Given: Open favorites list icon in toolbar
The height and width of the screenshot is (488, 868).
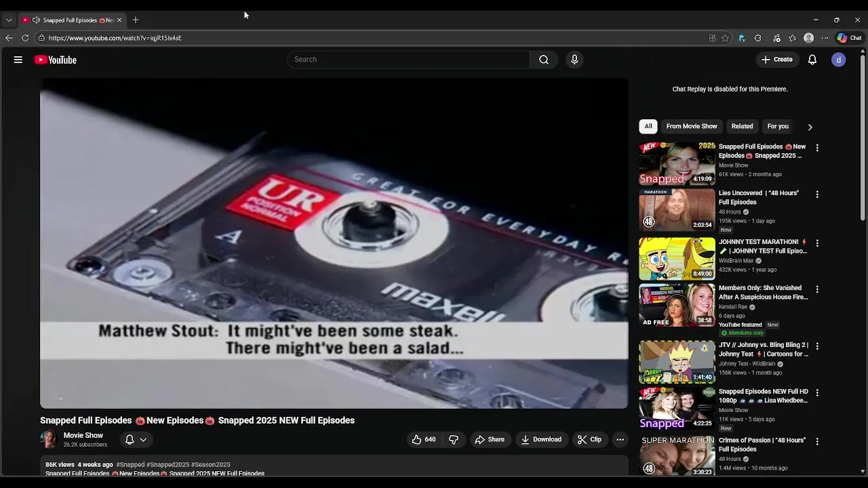Looking at the screenshot, I should click(x=793, y=38).
